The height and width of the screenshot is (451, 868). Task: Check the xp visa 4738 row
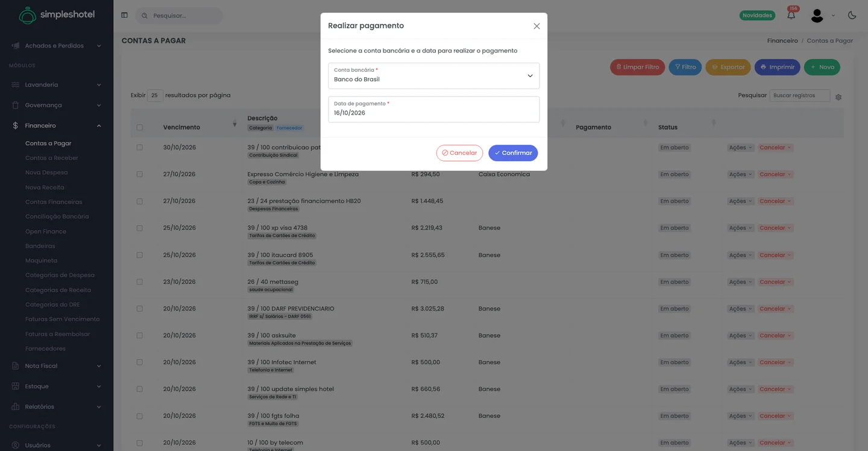click(x=140, y=228)
